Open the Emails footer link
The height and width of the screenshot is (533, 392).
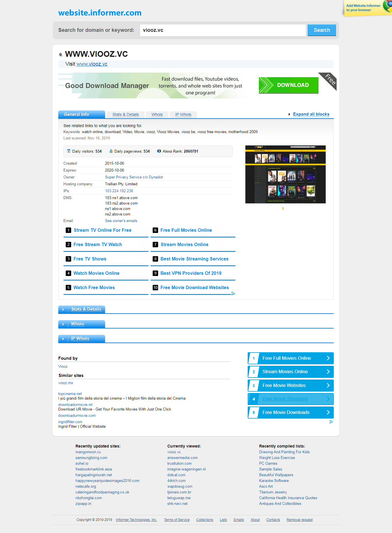point(239,520)
